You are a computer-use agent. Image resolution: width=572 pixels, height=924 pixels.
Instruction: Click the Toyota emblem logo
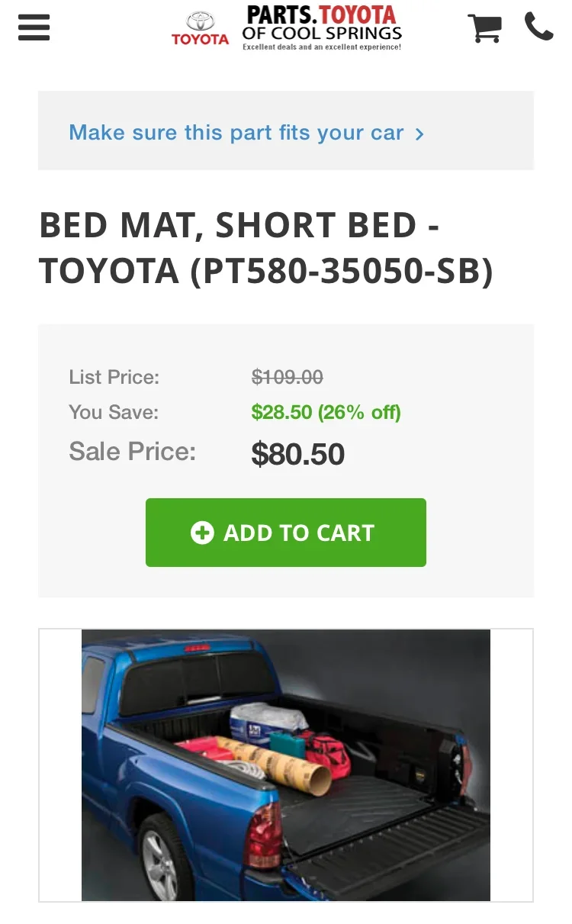point(200,28)
